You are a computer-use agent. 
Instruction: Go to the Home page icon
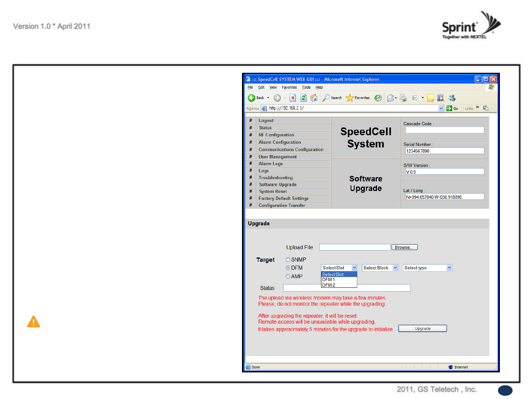pyautogui.click(x=314, y=98)
